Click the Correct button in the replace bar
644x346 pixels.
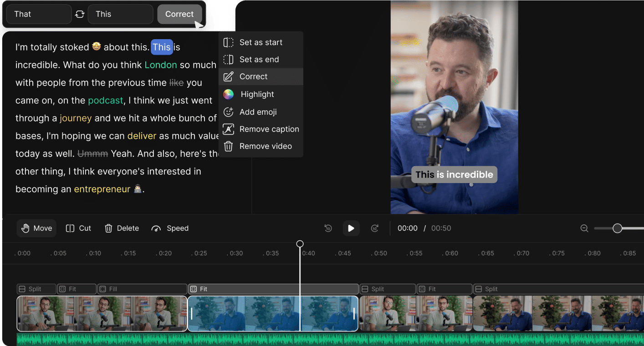click(x=179, y=14)
